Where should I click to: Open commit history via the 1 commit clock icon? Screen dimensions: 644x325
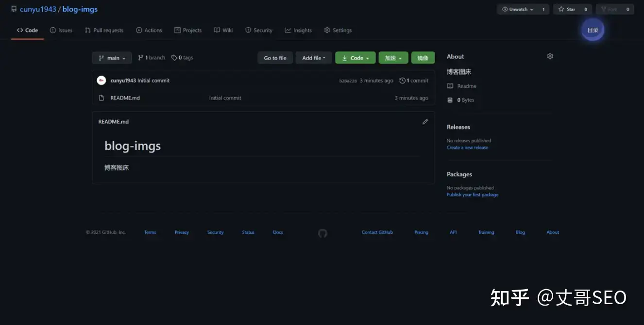(402, 81)
